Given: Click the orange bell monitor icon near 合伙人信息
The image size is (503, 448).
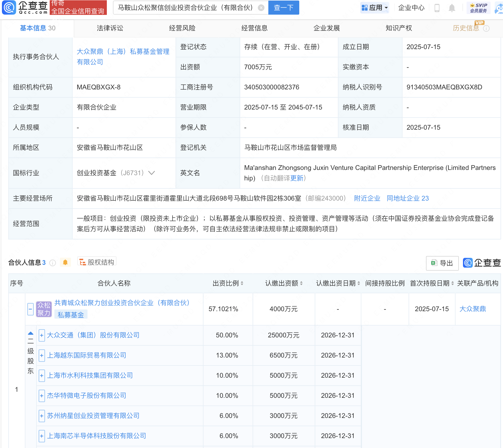Looking at the screenshot, I should pos(65,262).
